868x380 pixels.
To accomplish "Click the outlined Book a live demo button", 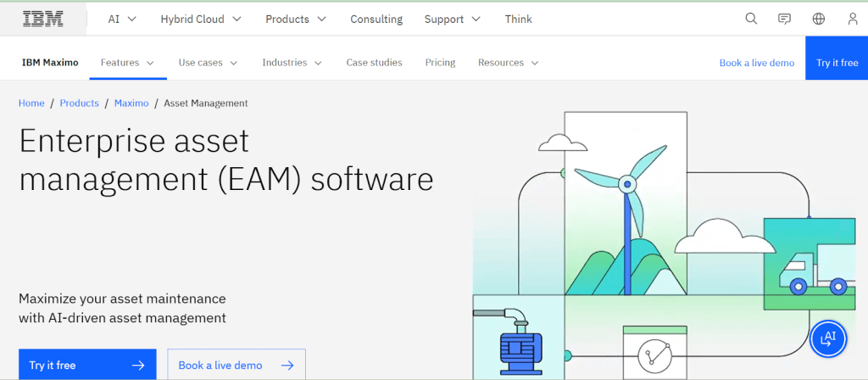I will point(236,365).
